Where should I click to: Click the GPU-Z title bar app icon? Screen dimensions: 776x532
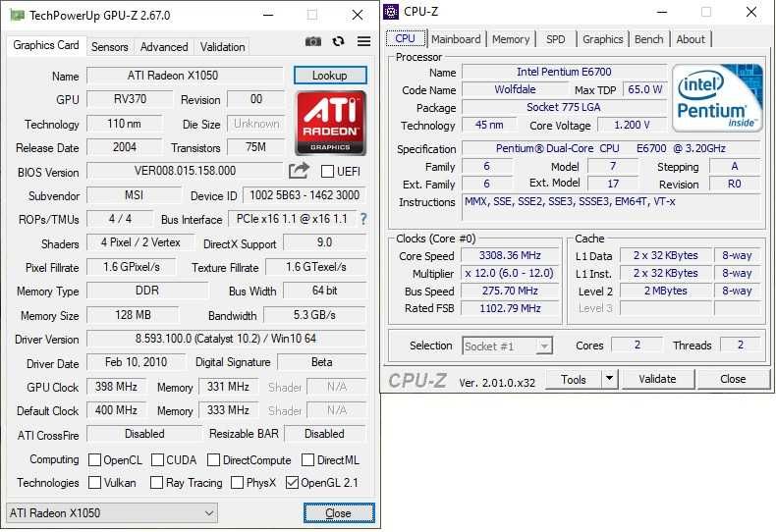point(17,15)
